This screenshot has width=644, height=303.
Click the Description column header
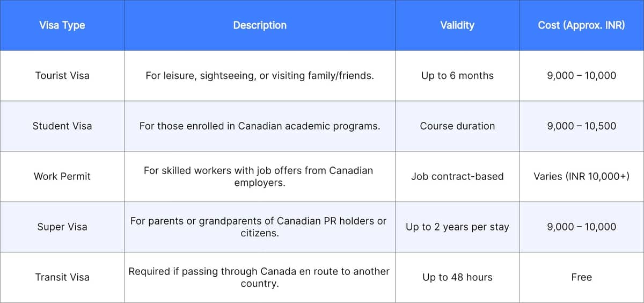(x=260, y=25)
